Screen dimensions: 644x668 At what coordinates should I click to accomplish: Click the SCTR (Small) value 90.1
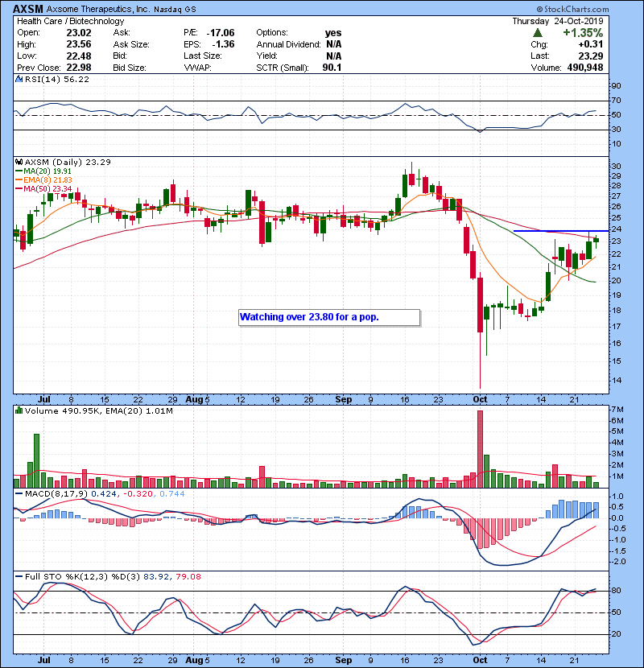pyautogui.click(x=332, y=68)
